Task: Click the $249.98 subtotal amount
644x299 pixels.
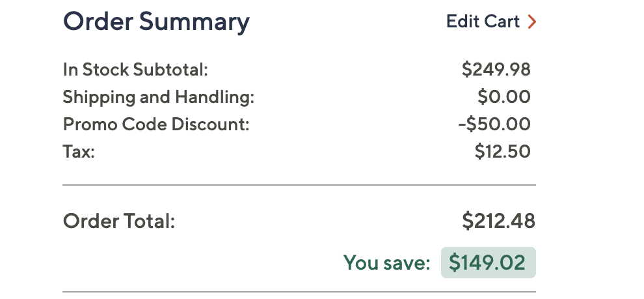Action: (x=496, y=70)
